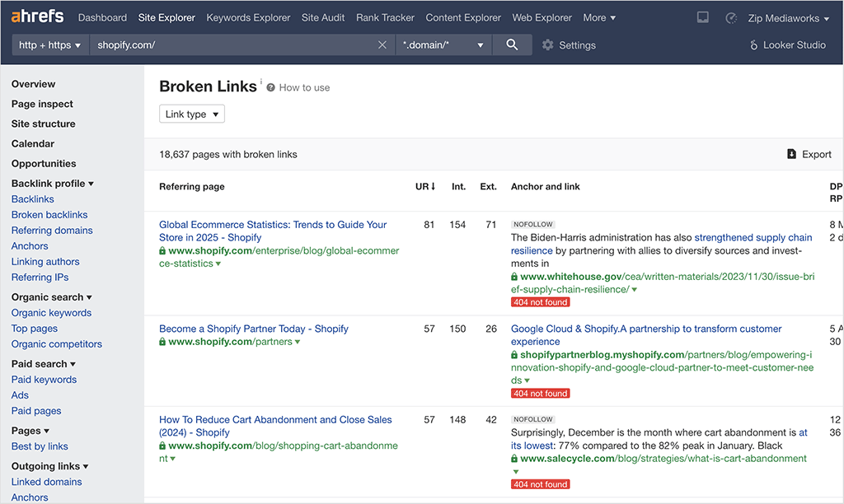The image size is (844, 504).
Task: Open Site structure in sidebar
Action: [x=44, y=124]
